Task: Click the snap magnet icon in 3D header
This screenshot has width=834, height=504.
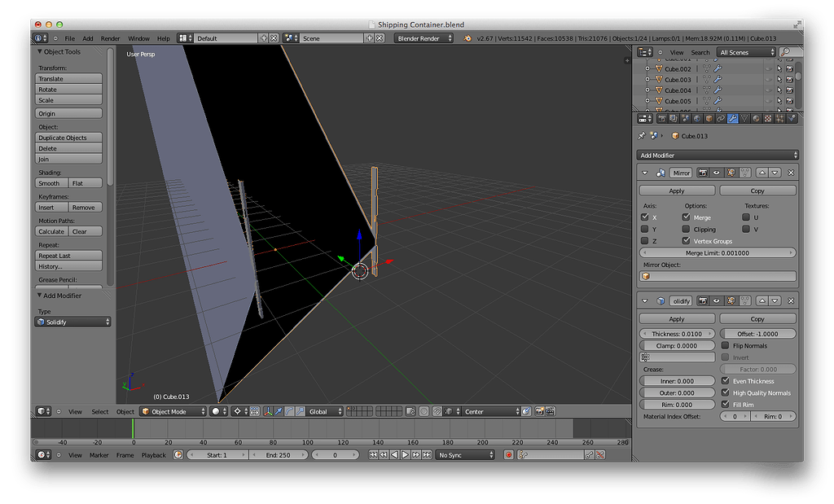Action: (437, 411)
